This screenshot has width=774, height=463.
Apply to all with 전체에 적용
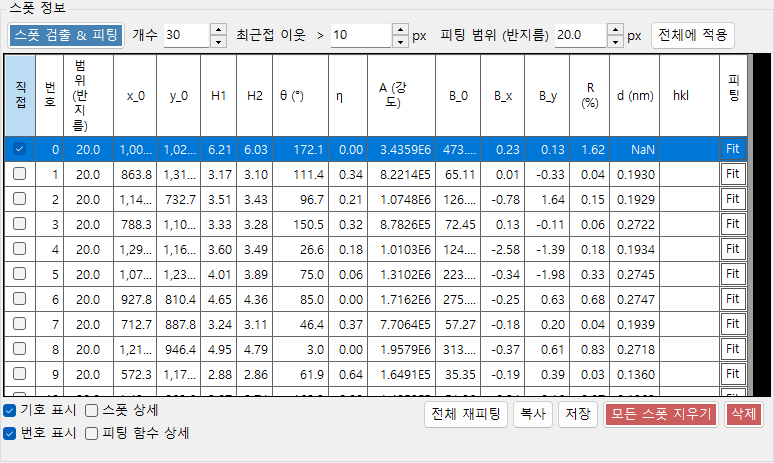(693, 35)
